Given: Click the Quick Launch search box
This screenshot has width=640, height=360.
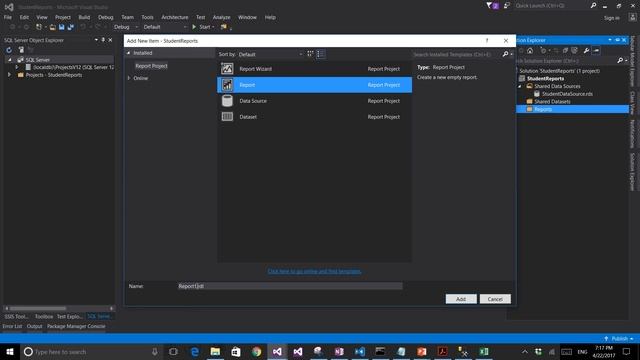Looking at the screenshot, I should tap(551, 6).
